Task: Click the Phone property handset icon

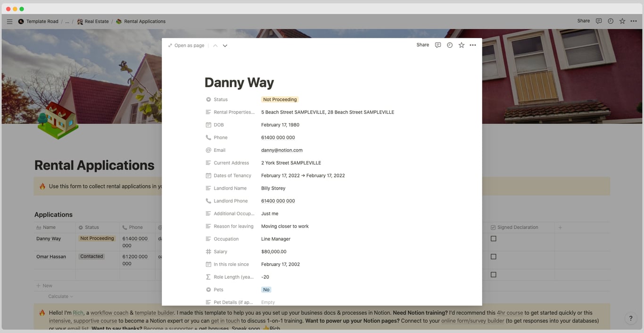Action: click(x=208, y=138)
